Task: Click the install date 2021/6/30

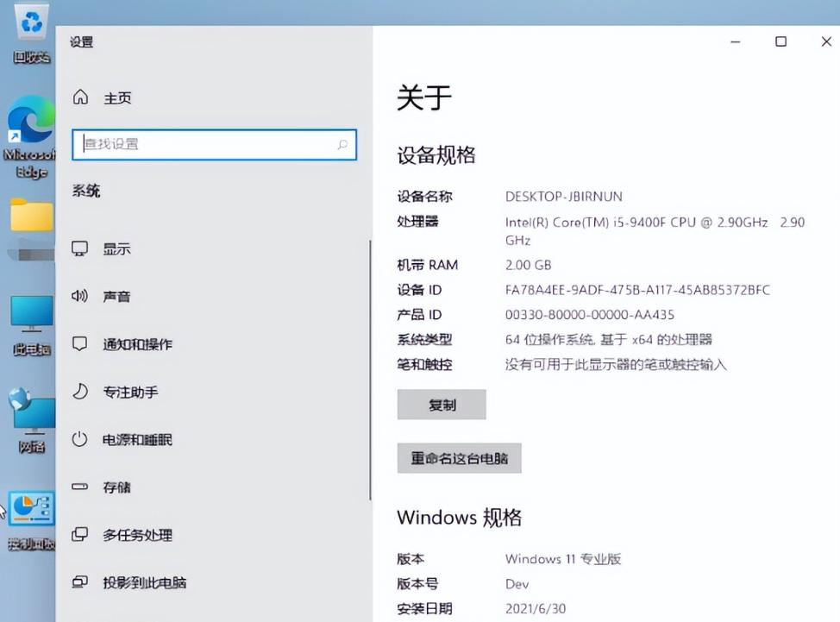Action: tap(536, 608)
